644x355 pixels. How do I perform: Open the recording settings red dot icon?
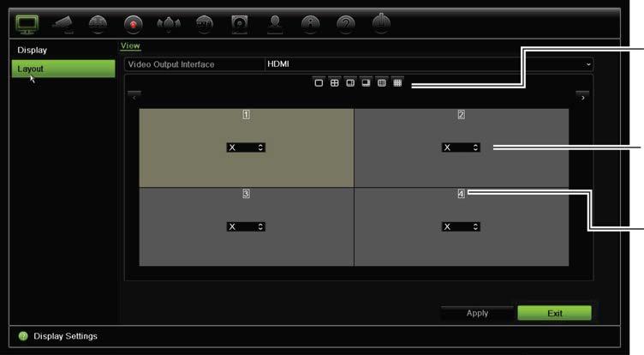click(133, 24)
